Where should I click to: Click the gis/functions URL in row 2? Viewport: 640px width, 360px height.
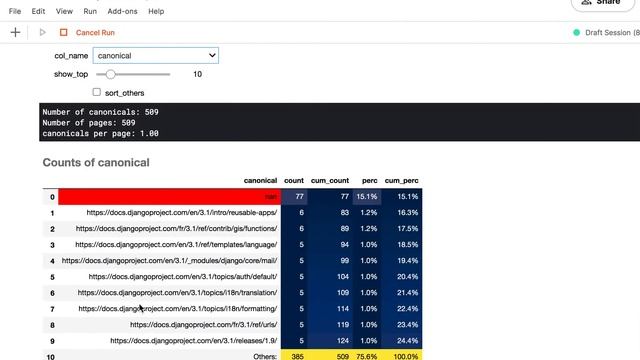click(176, 229)
